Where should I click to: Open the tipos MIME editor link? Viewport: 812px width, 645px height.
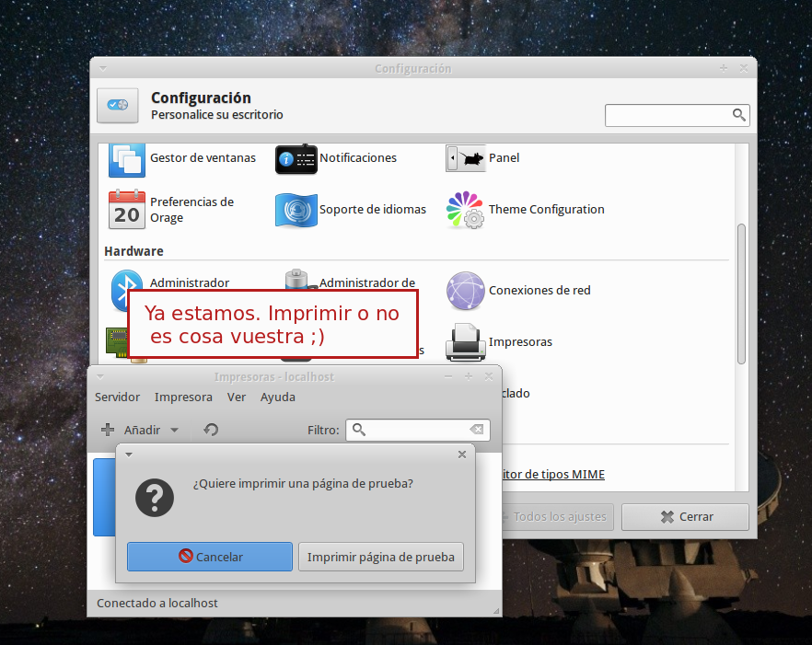[553, 474]
